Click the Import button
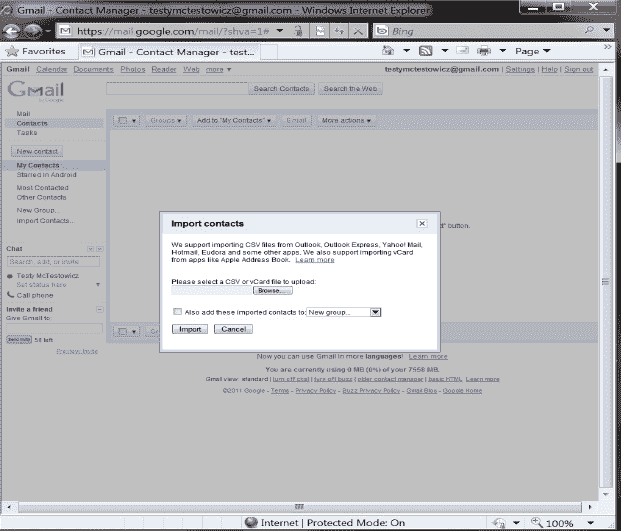This screenshot has height=531, width=621. tap(190, 329)
